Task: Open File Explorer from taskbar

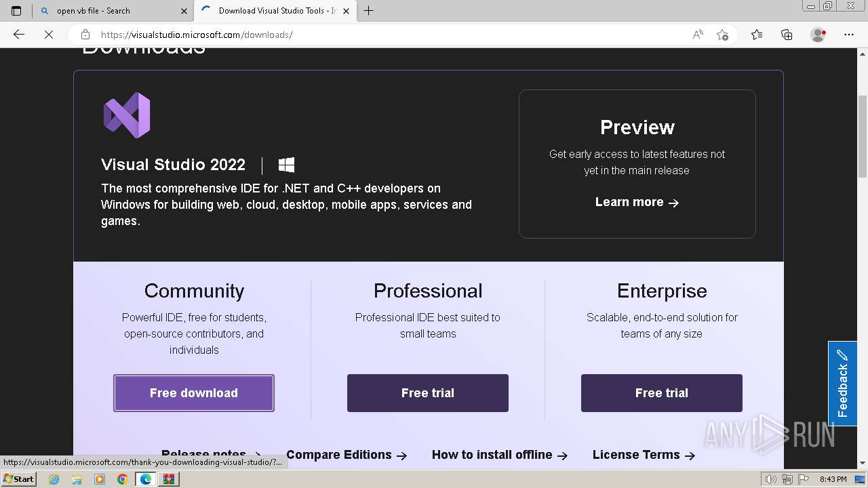Action: coord(77,479)
